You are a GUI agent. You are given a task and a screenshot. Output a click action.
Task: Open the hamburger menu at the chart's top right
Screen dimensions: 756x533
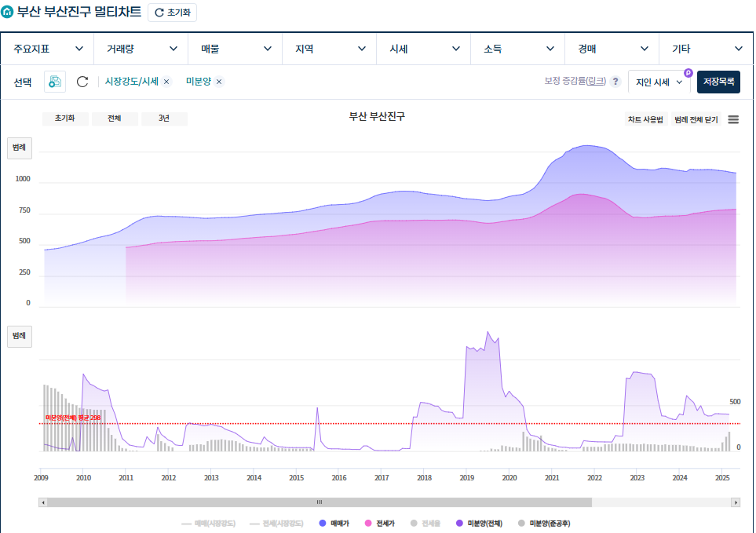click(x=735, y=119)
